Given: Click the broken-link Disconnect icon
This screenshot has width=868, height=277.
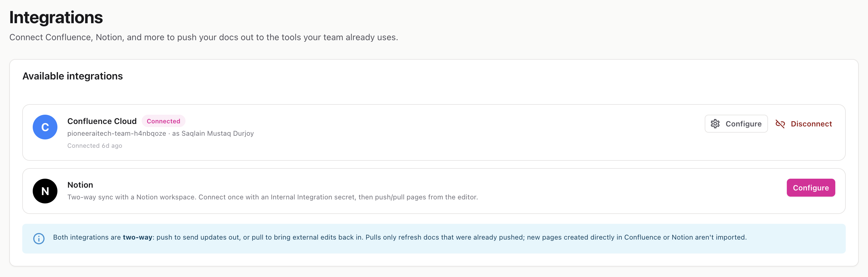Looking at the screenshot, I should (780, 124).
